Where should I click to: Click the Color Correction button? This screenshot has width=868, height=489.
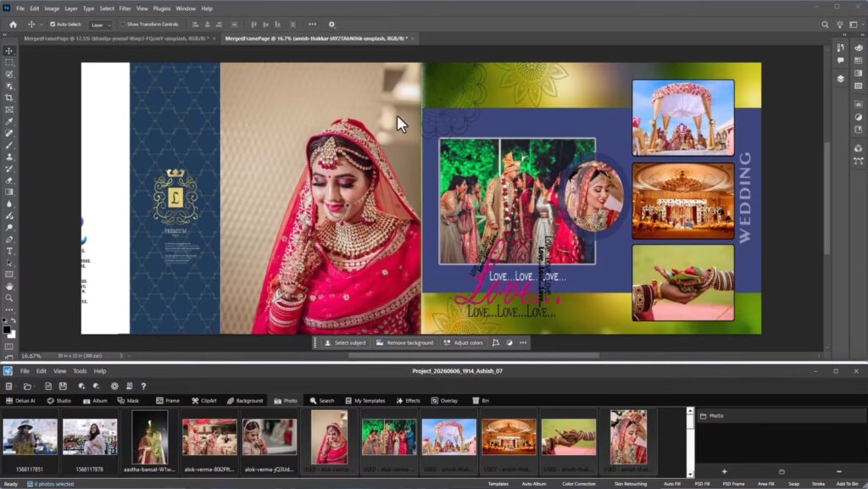click(x=578, y=484)
